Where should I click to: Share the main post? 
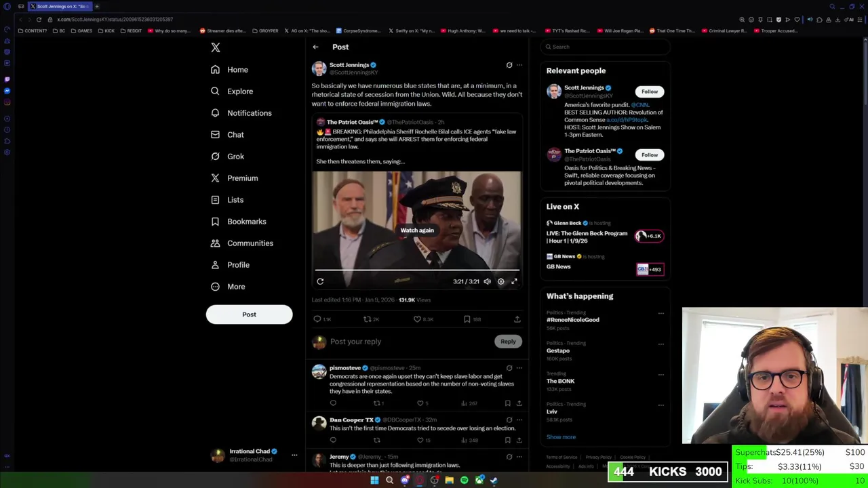(517, 319)
